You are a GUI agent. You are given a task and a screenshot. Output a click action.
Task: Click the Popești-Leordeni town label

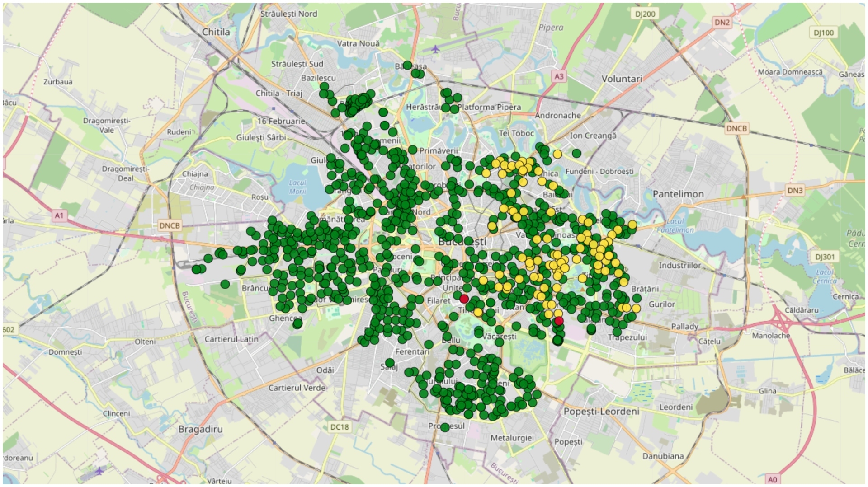pos(601,411)
